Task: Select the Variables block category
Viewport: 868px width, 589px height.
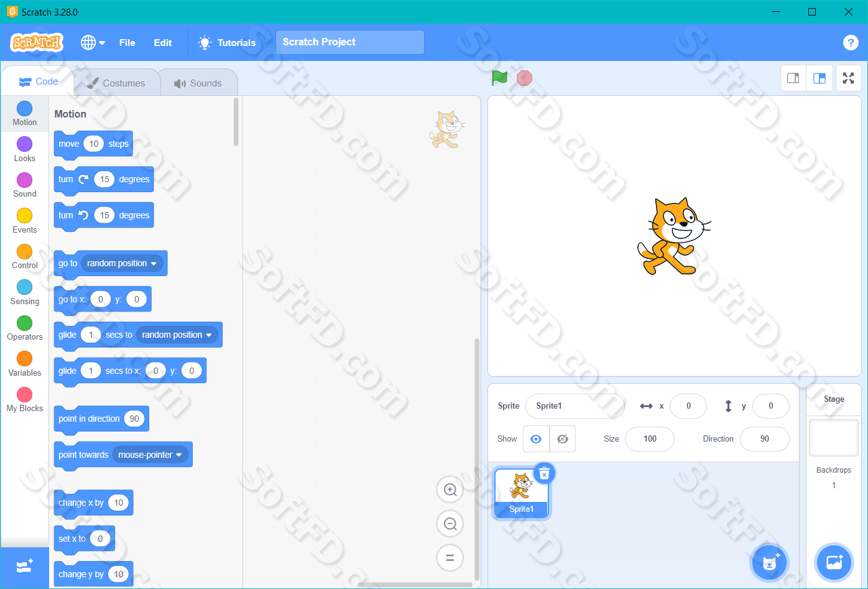Action: (x=25, y=364)
